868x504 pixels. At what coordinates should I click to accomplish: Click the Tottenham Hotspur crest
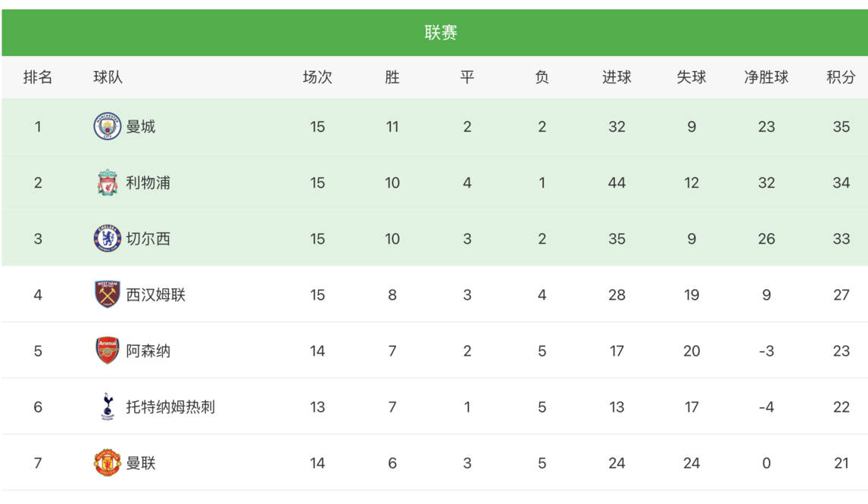coord(108,406)
